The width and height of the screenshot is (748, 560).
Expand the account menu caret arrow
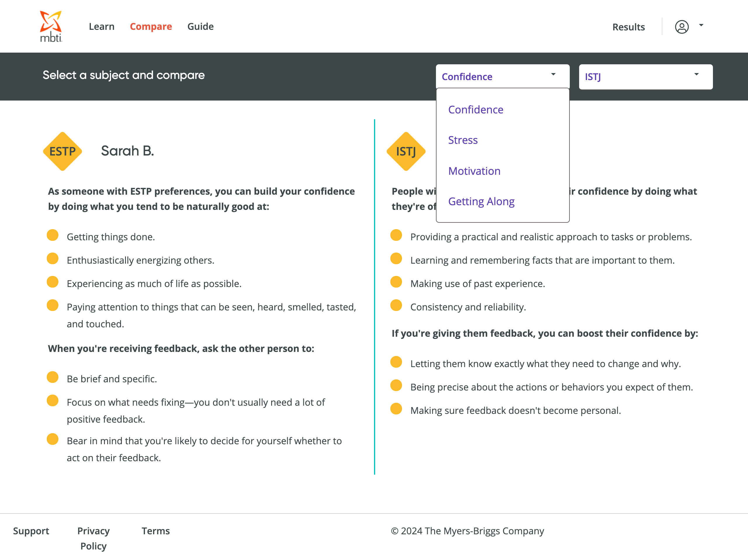(x=701, y=25)
